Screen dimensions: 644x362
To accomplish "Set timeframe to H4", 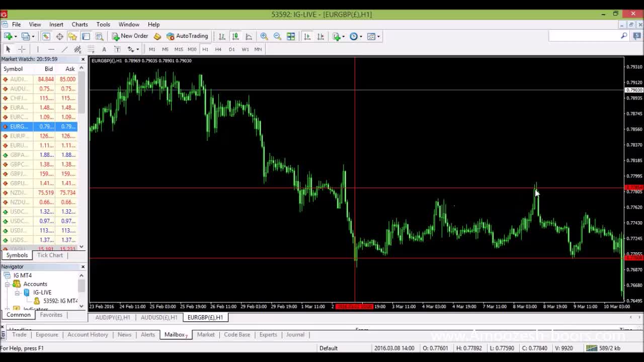I will [218, 49].
